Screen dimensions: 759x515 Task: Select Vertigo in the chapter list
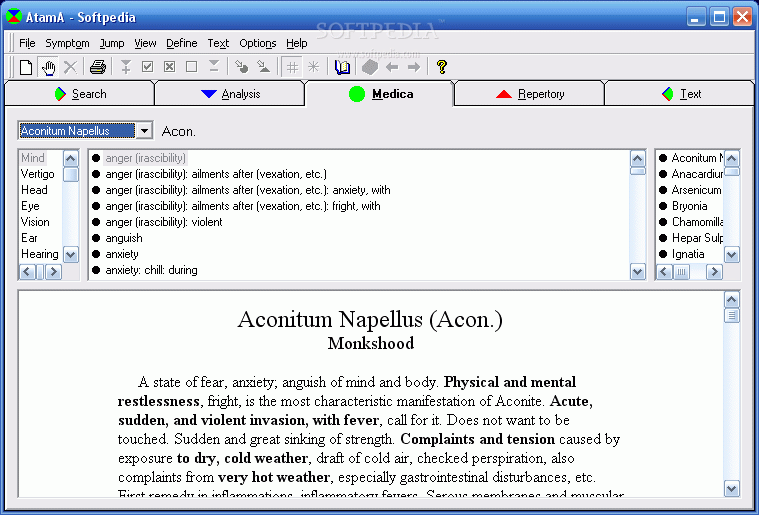pyautogui.click(x=38, y=174)
